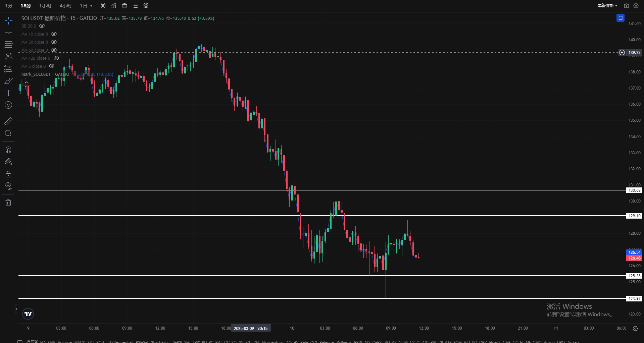The image size is (644, 343).
Task: Click the 130.68 horizontal line price label
Action: (634, 190)
